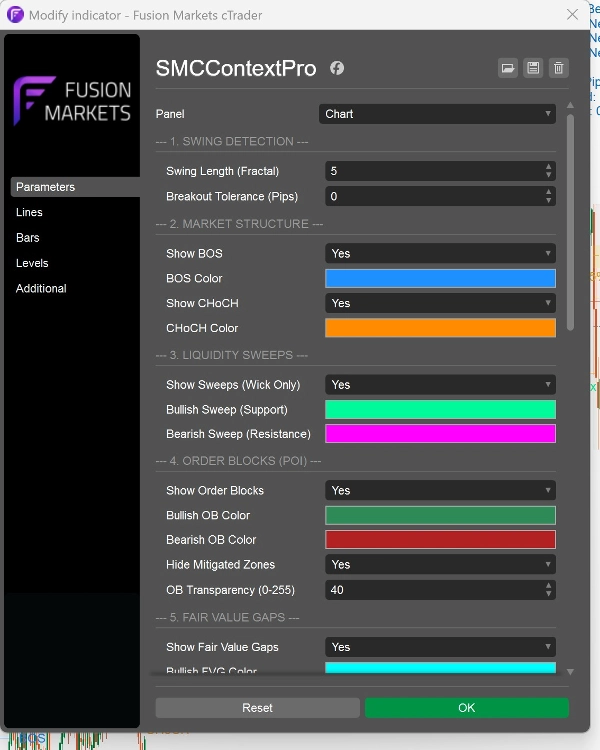Click the save parameters floppy disk icon
The height and width of the screenshot is (750, 600).
tap(533, 68)
